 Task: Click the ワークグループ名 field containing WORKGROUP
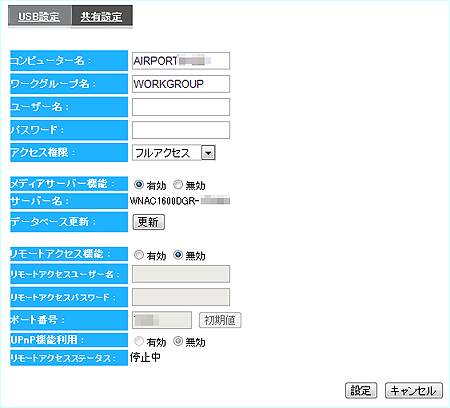181,84
